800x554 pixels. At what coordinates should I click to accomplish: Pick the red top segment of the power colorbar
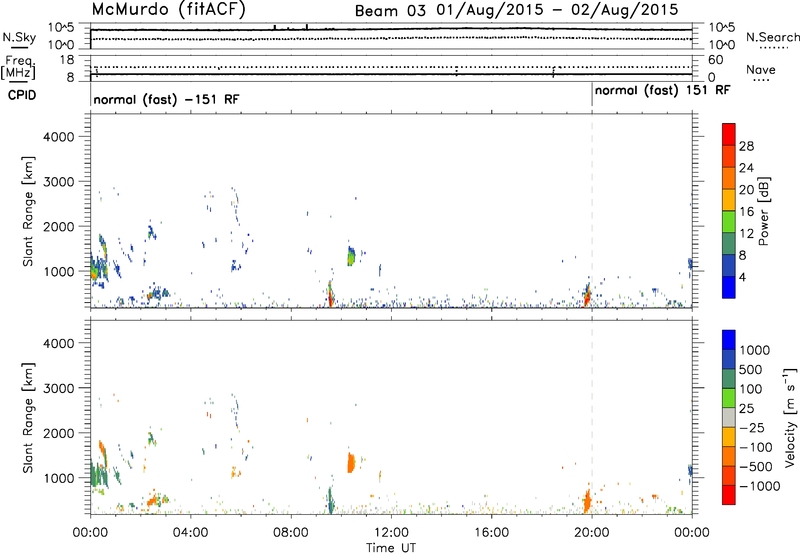click(x=729, y=134)
